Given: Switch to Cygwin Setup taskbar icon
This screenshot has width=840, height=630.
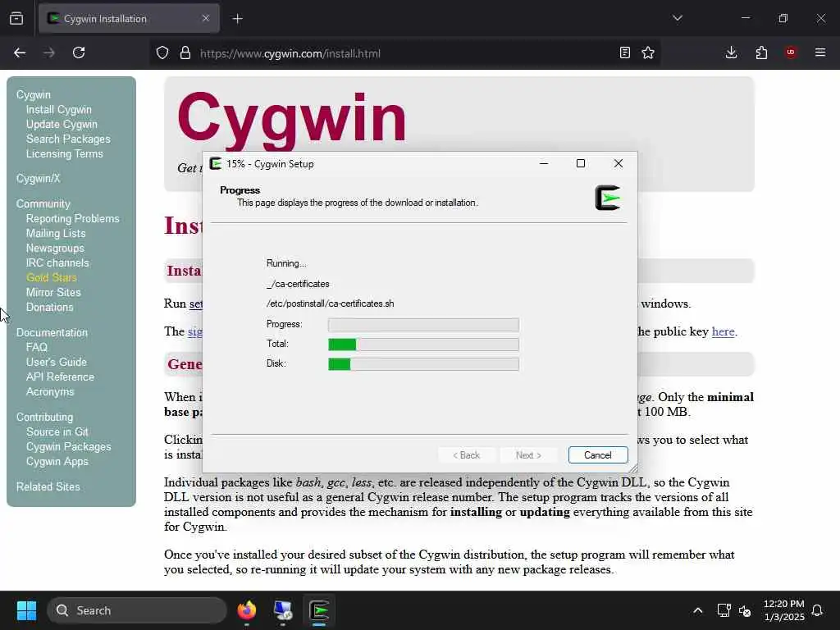Looking at the screenshot, I should click(319, 610).
